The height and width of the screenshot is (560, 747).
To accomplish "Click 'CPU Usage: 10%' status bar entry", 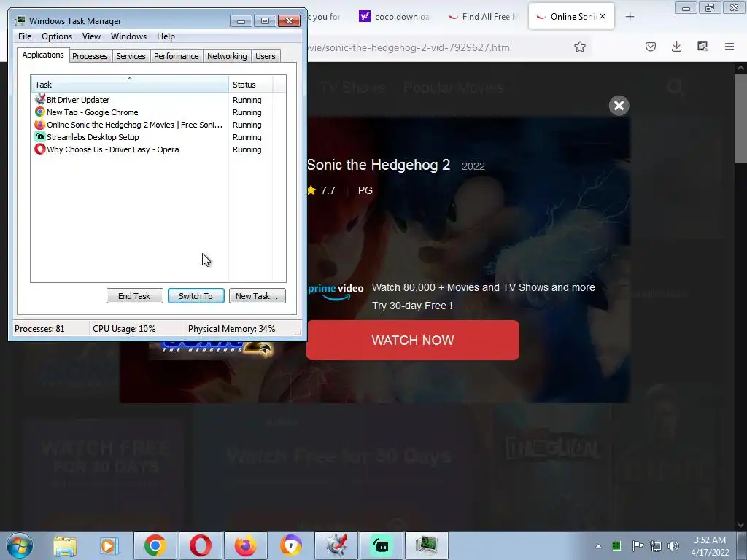I will [124, 329].
